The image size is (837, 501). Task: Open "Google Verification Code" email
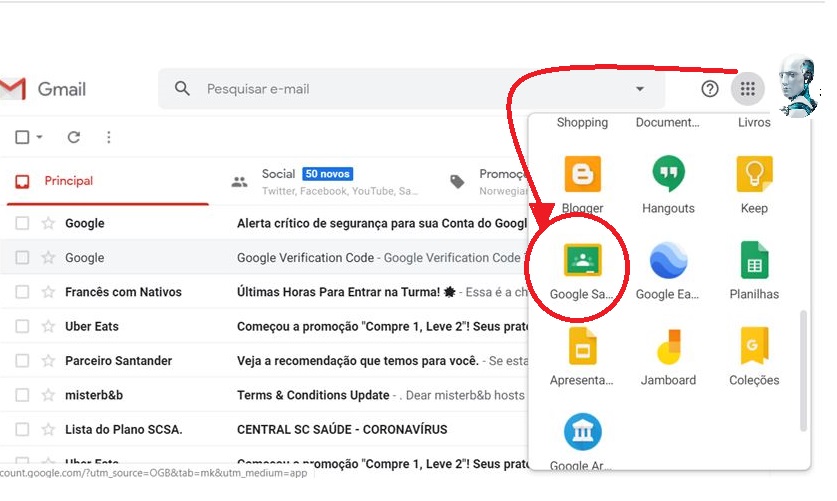pyautogui.click(x=305, y=258)
